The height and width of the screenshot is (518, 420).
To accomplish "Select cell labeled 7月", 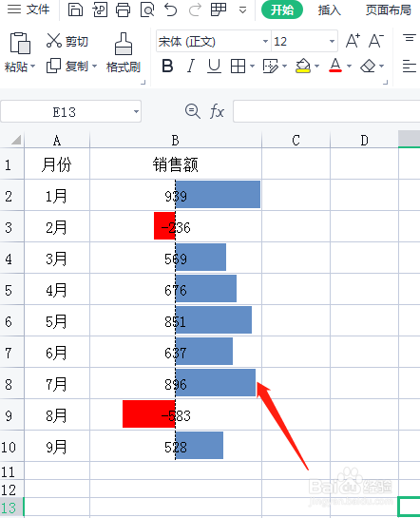I will [57, 384].
